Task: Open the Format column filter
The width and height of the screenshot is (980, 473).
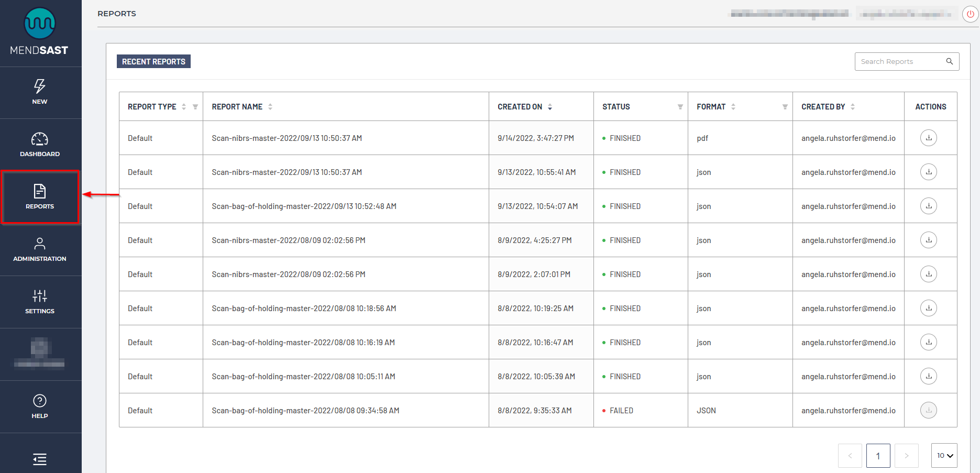Action: (785, 107)
